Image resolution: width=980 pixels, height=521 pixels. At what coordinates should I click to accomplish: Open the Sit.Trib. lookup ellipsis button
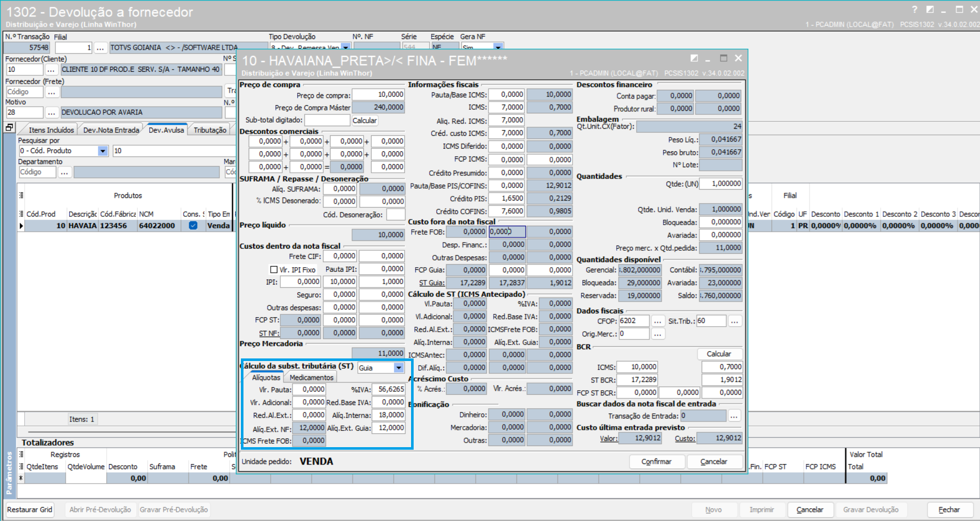[x=734, y=321]
